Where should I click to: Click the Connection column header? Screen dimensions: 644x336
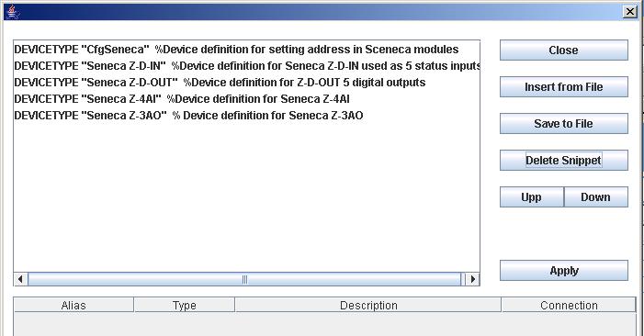point(569,305)
